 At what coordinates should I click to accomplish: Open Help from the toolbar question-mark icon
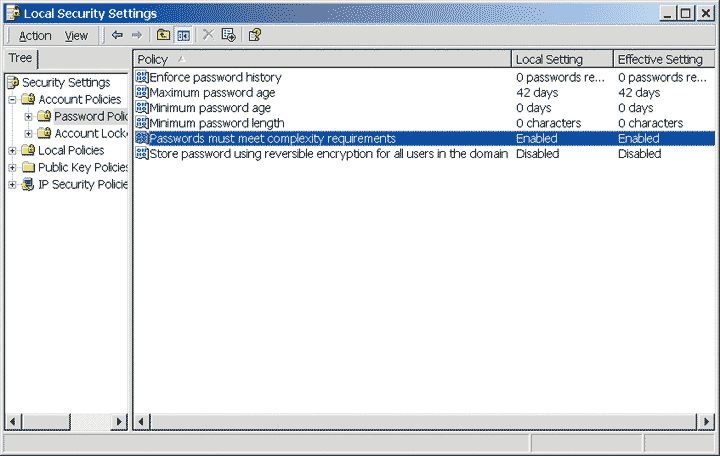(x=255, y=35)
